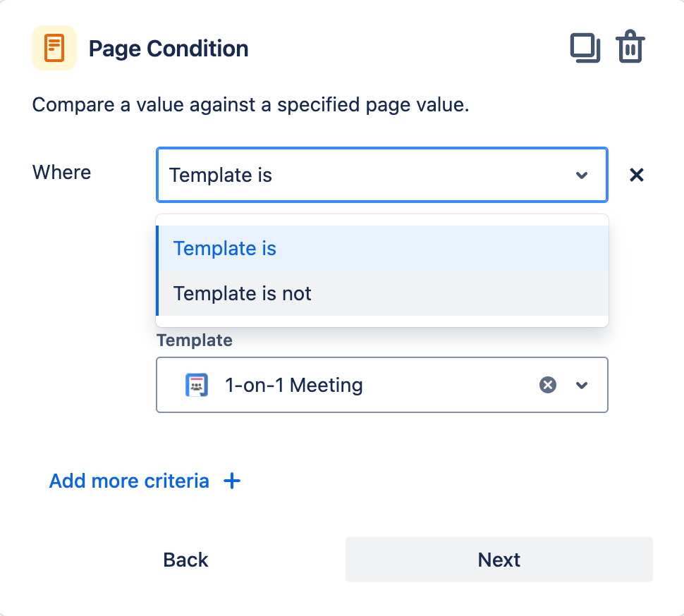Click the Compare a value description text
The height and width of the screenshot is (616, 684).
pyautogui.click(x=250, y=106)
